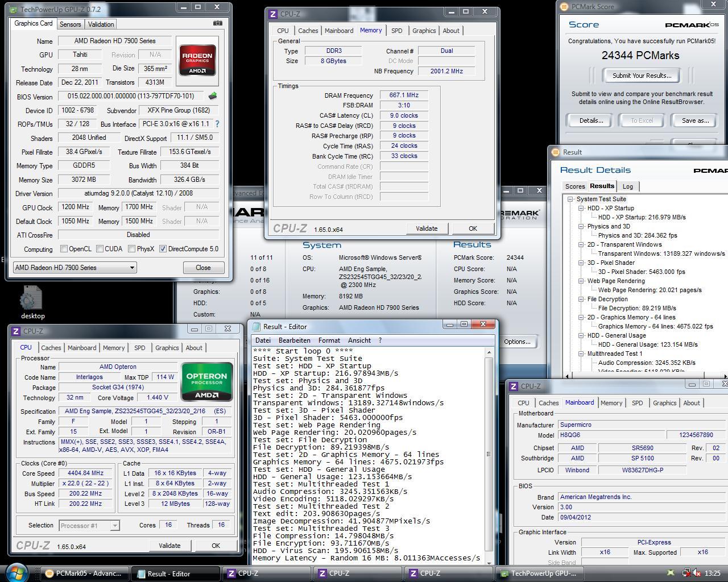Collapse the File Decryption node

coord(581,299)
